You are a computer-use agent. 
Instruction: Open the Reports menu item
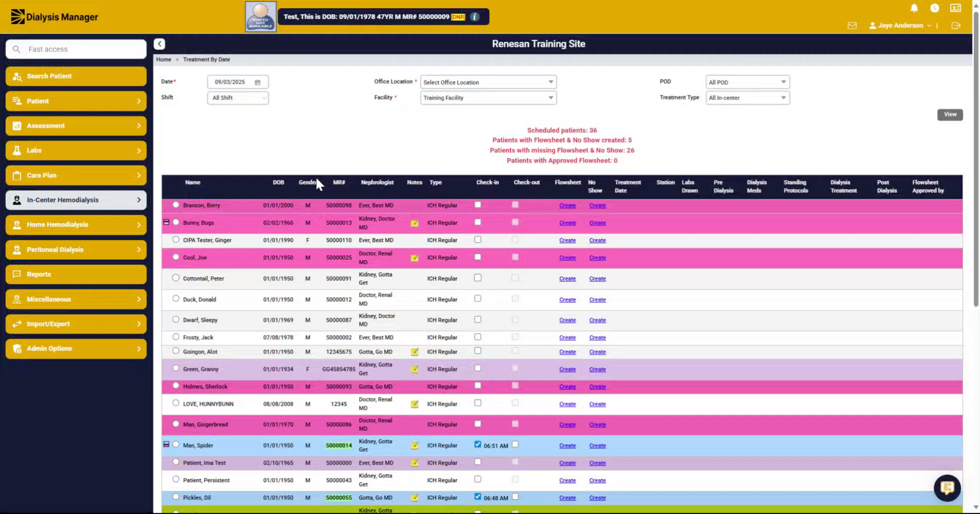click(x=76, y=274)
